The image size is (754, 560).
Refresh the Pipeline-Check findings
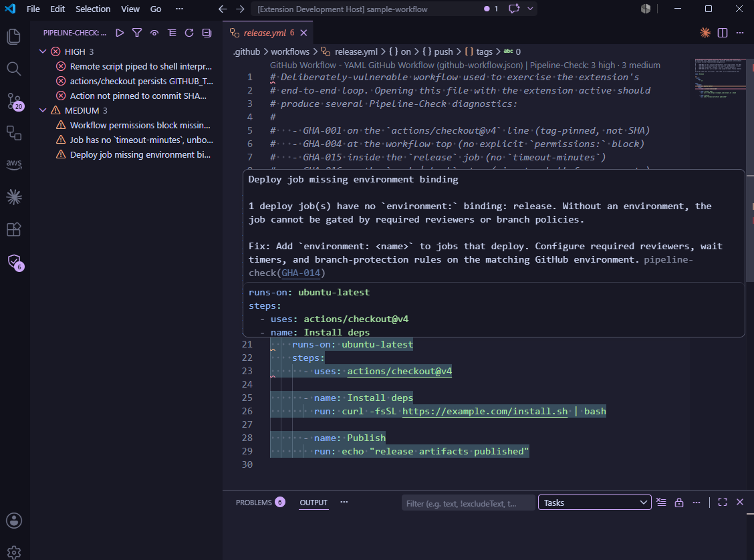[189, 33]
